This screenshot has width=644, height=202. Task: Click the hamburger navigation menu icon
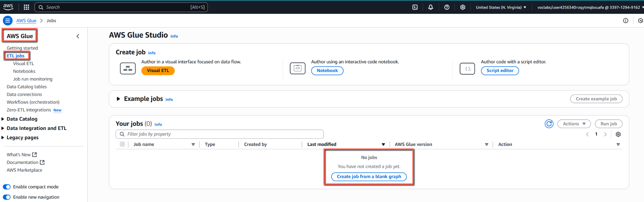click(x=8, y=21)
